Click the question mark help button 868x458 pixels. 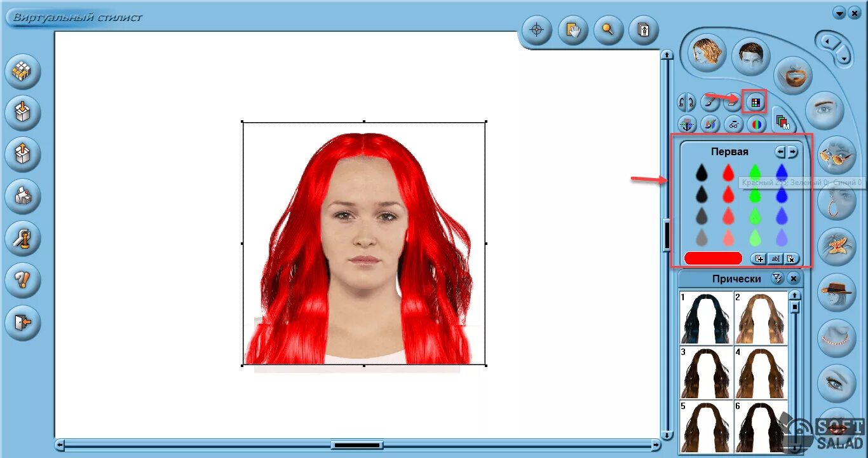pos(23,280)
